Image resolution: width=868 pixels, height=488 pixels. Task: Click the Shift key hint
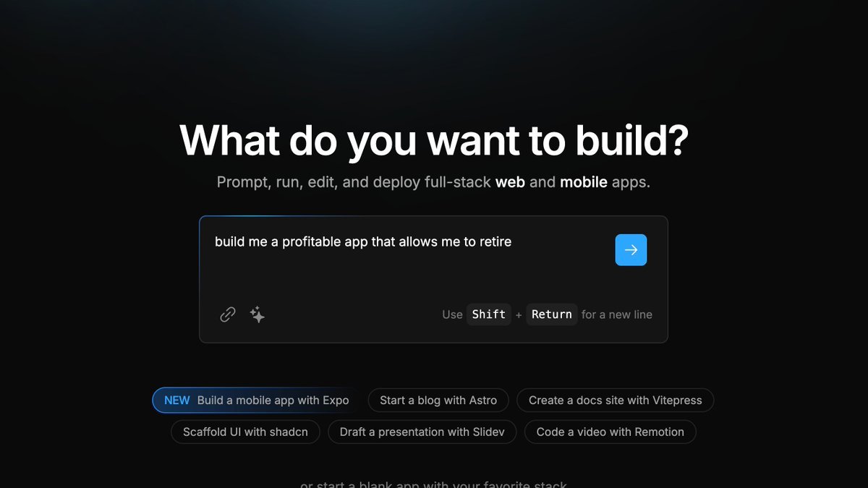pyautogui.click(x=489, y=314)
